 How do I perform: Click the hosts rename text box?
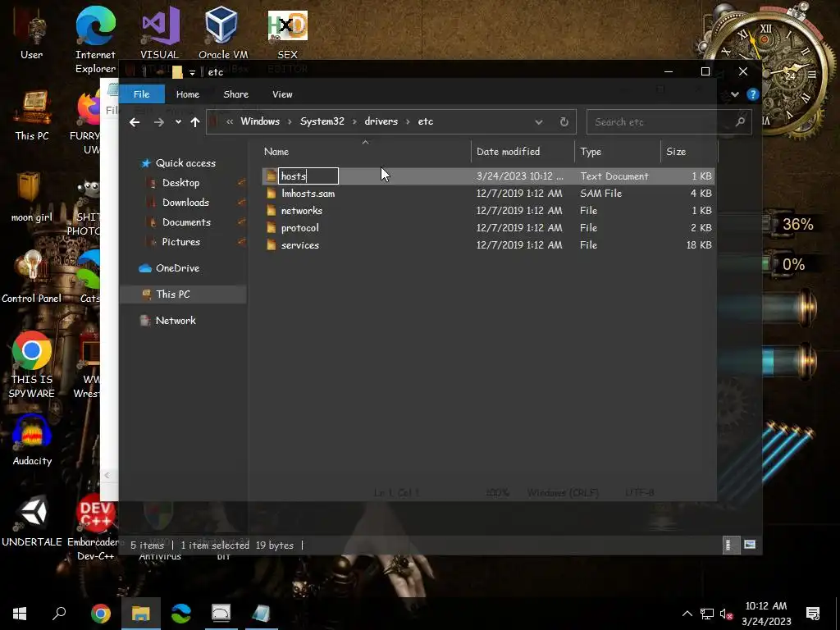[308, 176]
